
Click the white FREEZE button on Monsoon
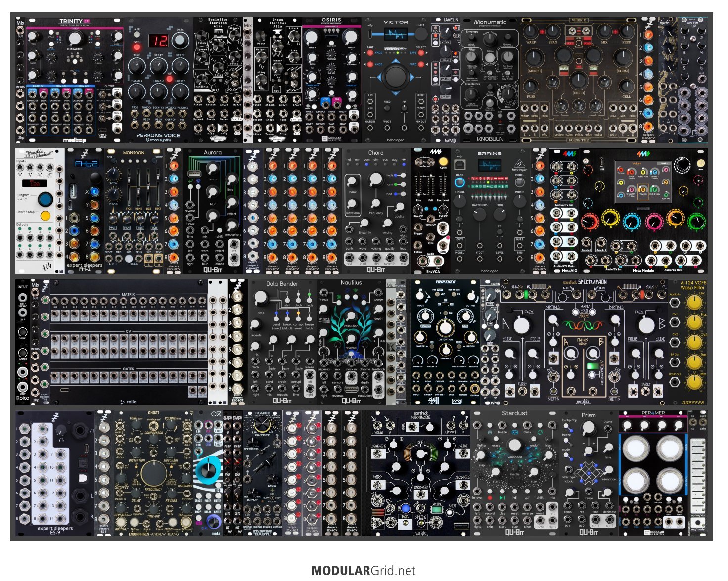pyautogui.click(x=128, y=258)
